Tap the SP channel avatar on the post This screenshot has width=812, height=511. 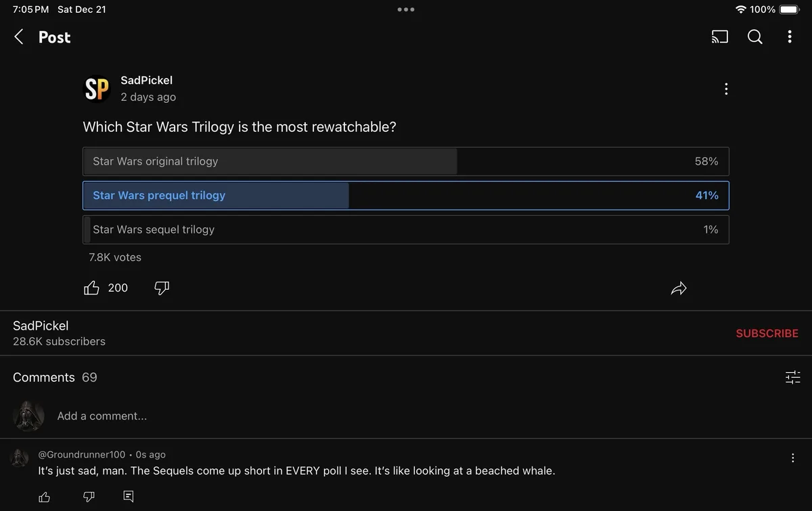coord(97,89)
